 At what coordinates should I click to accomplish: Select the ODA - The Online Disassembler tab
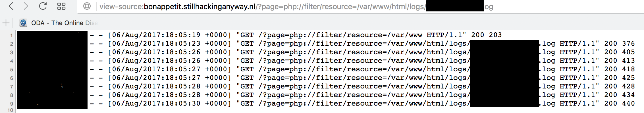(x=59, y=23)
